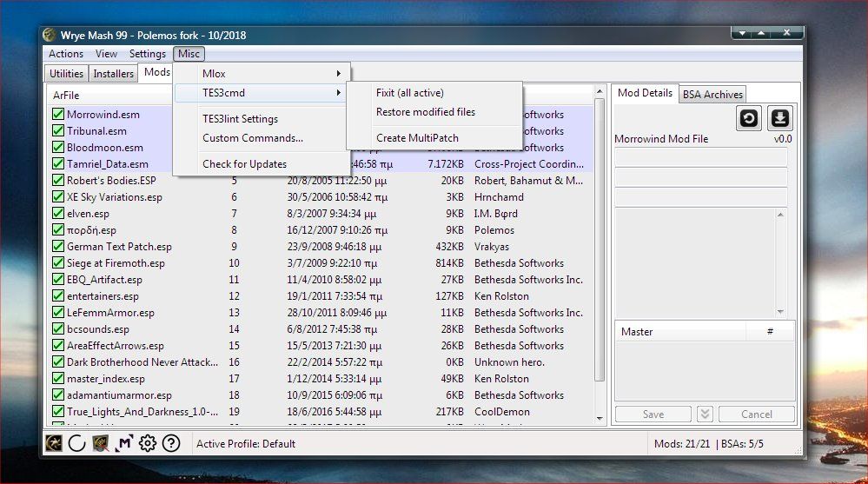This screenshot has height=484, width=868.
Task: Select master_index.esp row
Action: click(x=320, y=379)
